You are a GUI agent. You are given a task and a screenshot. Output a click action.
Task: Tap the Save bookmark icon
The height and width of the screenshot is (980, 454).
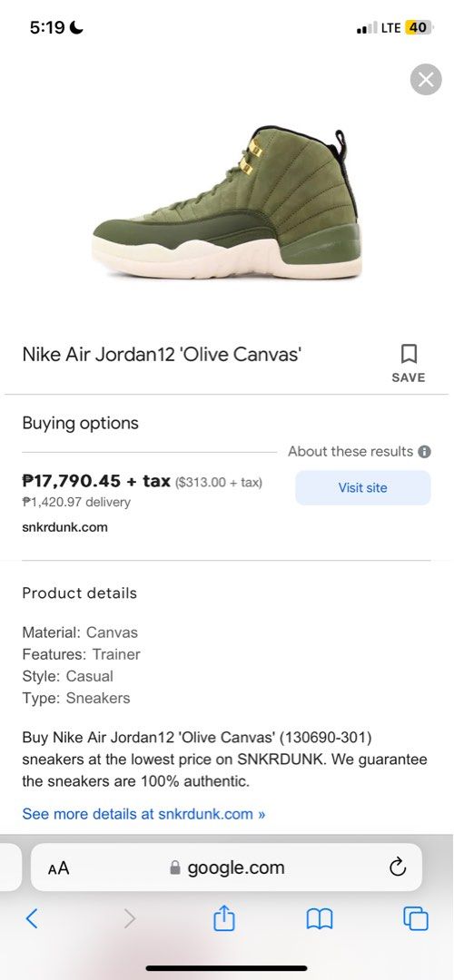click(x=409, y=355)
